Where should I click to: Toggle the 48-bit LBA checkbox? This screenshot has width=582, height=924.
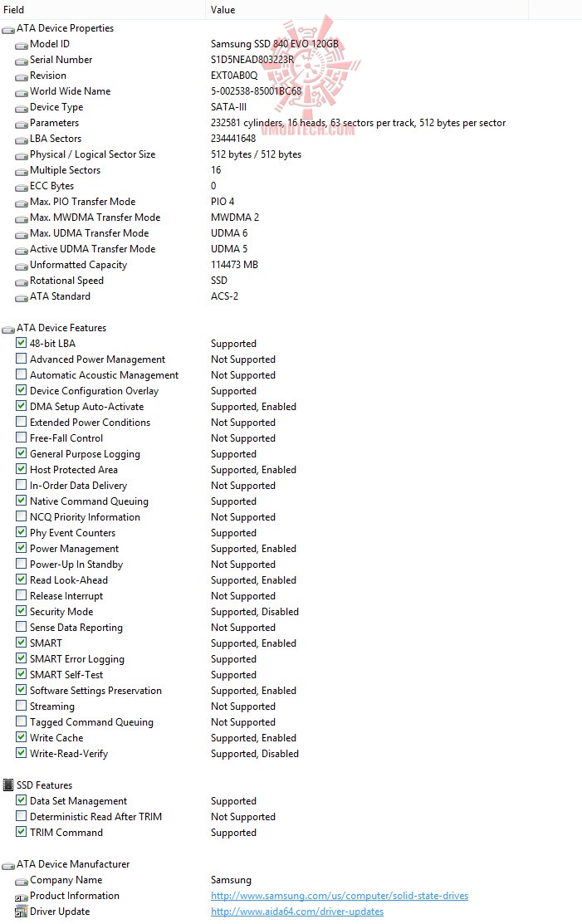pyautogui.click(x=22, y=342)
